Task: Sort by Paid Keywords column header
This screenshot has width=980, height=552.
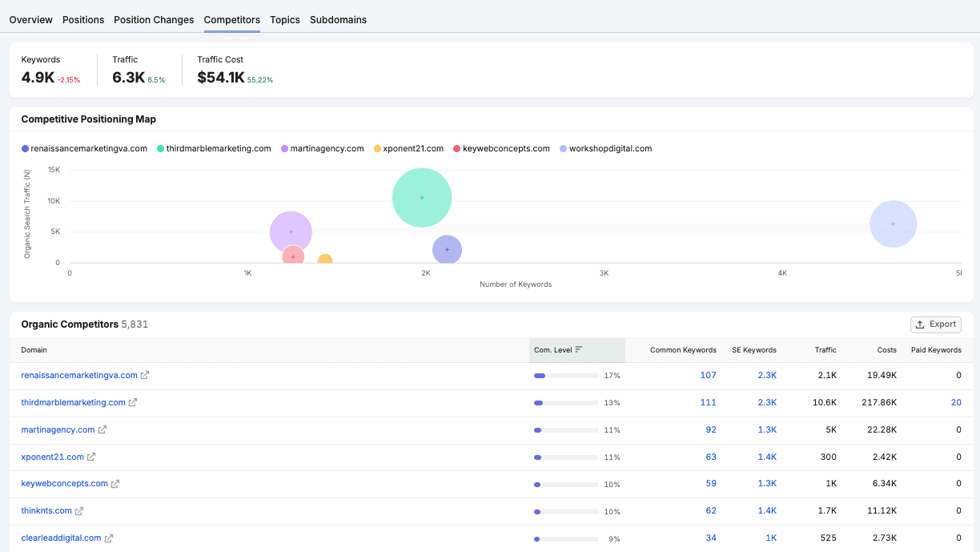Action: (936, 350)
